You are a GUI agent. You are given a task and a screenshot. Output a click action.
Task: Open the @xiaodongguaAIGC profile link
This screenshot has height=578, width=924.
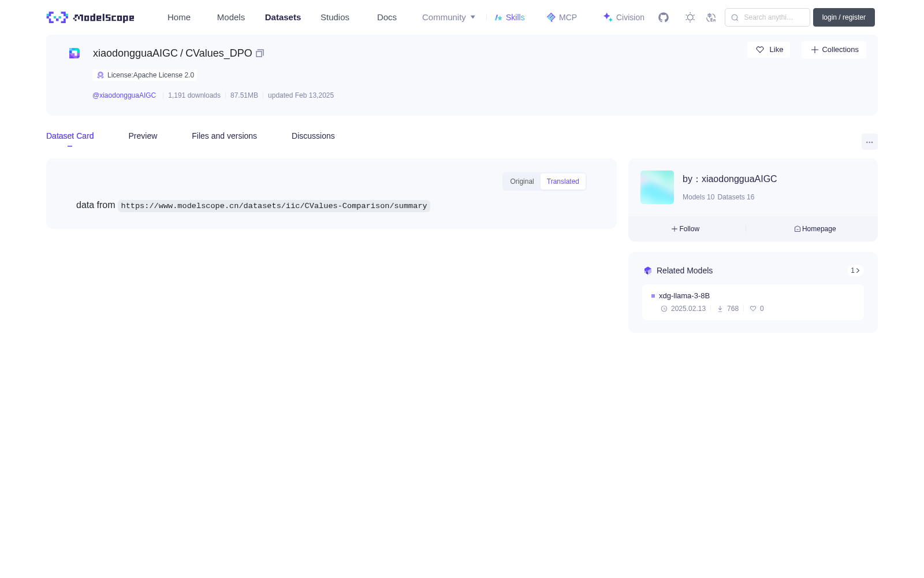pos(124,95)
